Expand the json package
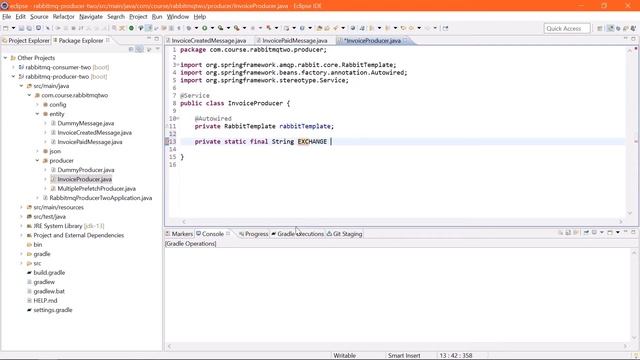 (x=38, y=151)
